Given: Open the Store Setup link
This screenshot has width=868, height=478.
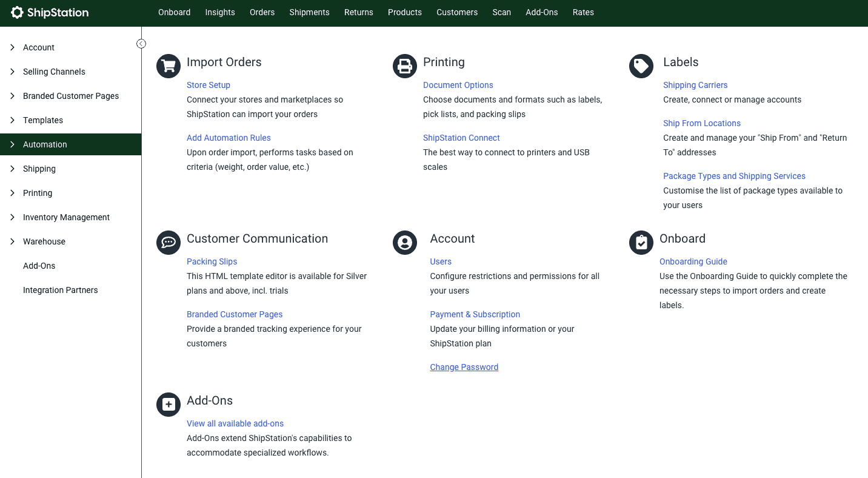Looking at the screenshot, I should (x=209, y=85).
